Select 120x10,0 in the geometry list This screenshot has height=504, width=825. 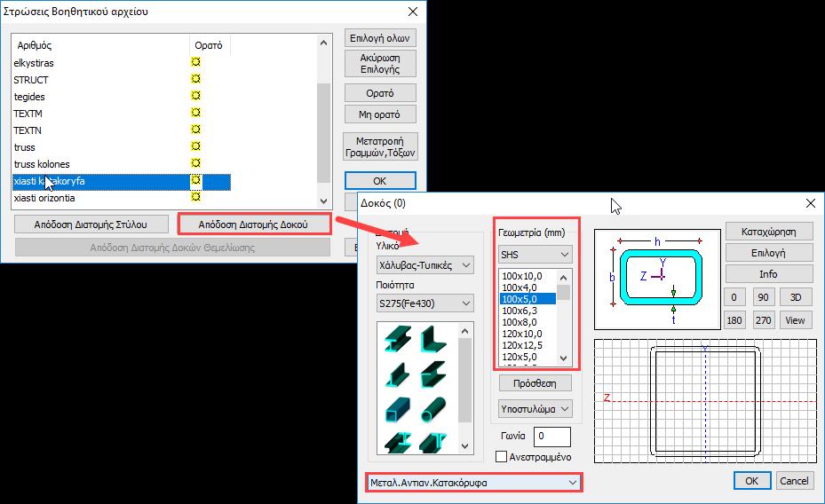click(528, 334)
